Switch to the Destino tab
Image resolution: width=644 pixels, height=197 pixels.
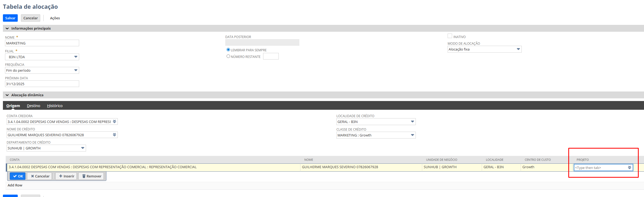[x=33, y=106]
